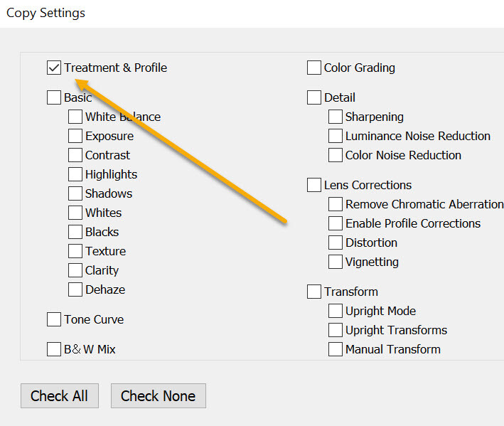504x426 pixels.
Task: Enable the Lens Corrections checkbox
Action: tap(314, 185)
